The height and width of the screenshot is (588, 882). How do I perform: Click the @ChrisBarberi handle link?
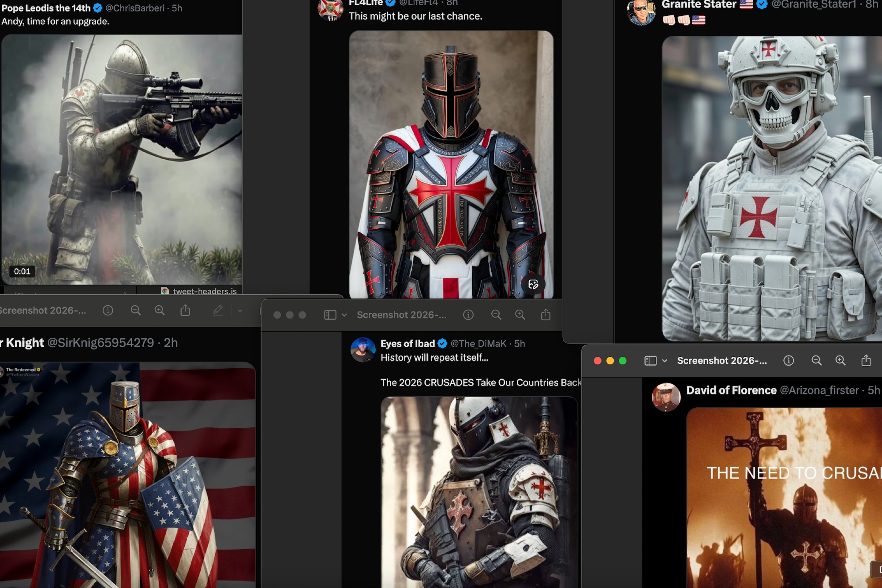[x=135, y=8]
